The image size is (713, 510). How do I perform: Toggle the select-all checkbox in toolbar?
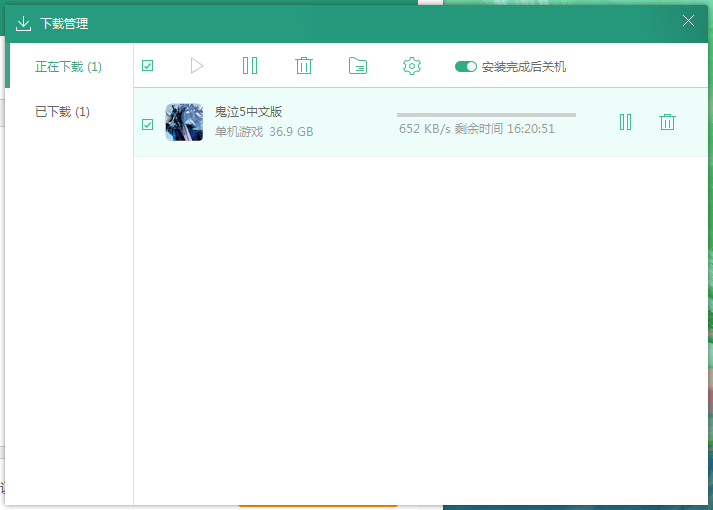click(x=147, y=66)
